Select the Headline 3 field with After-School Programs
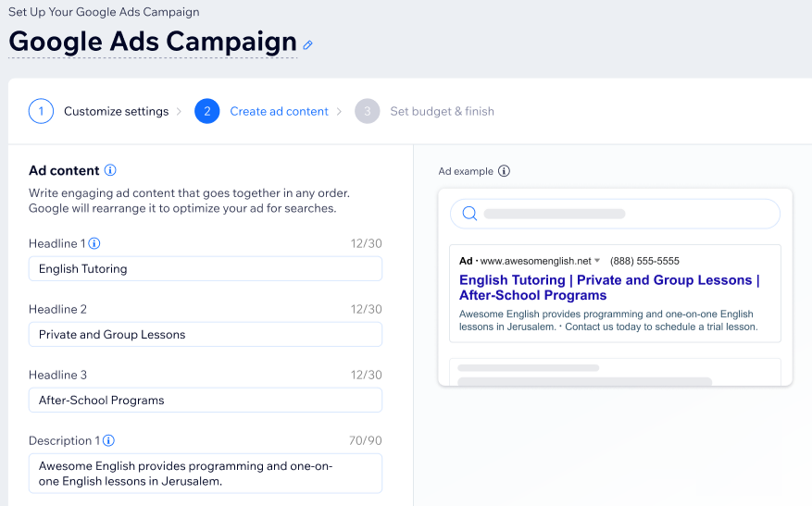Image resolution: width=812 pixels, height=506 pixels. tap(205, 401)
